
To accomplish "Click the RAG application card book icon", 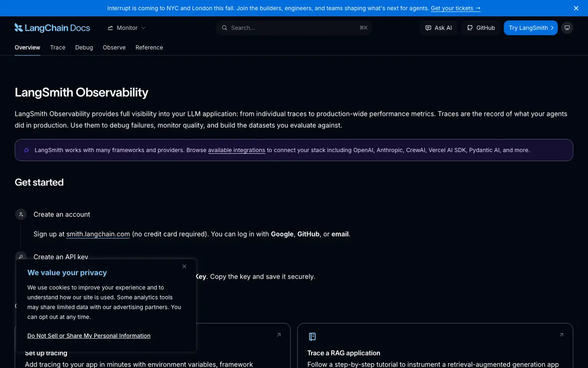I will coord(312,337).
